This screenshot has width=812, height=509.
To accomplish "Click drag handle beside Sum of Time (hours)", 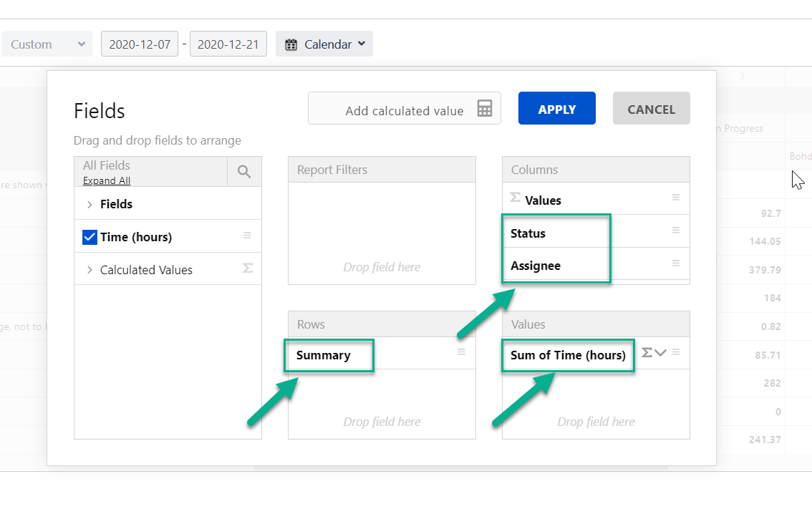I will pyautogui.click(x=675, y=352).
